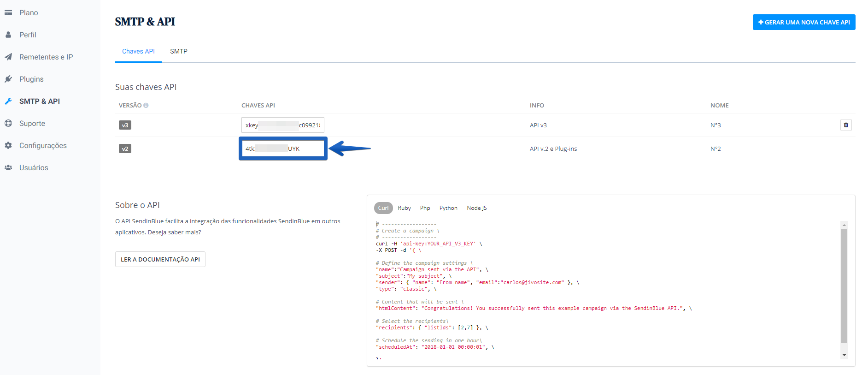
Task: Click the 'Sobre o API' heading
Action: point(137,205)
